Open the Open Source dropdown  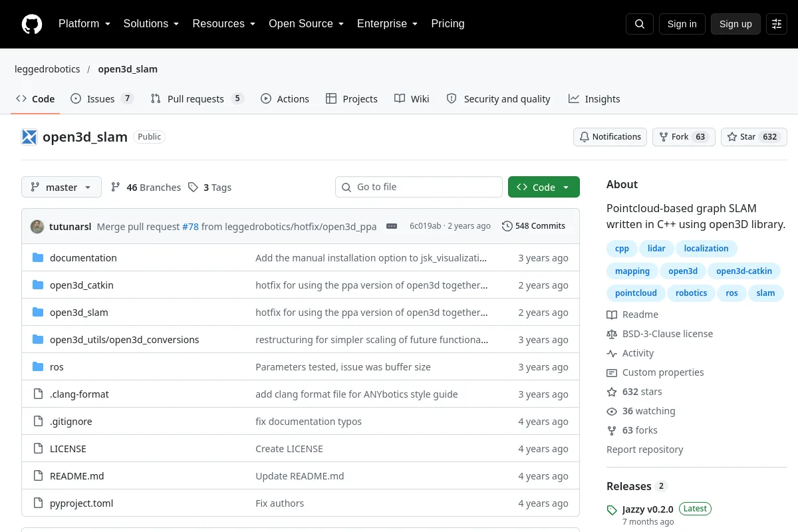tap(306, 24)
